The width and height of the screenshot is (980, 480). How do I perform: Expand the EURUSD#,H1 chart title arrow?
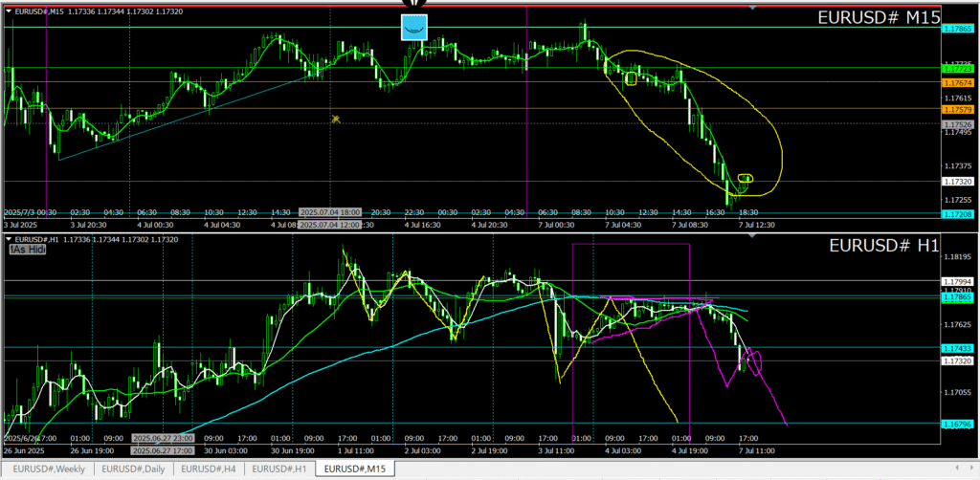[9, 239]
